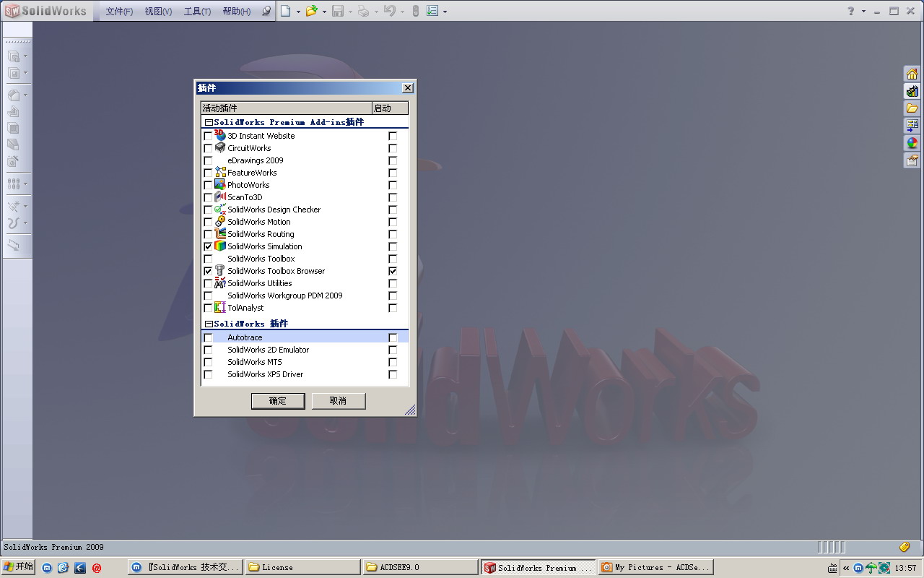Image resolution: width=924 pixels, height=578 pixels.
Task: Click the green umbrella tray icon
Action: [x=871, y=568]
